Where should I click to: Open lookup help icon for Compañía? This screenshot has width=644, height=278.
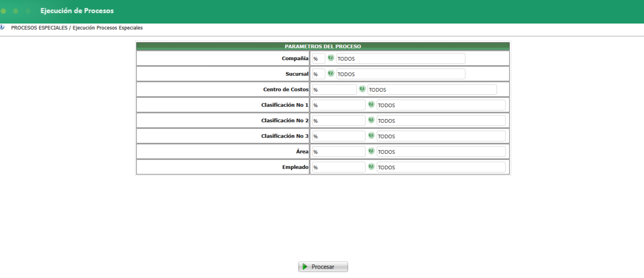[331, 58]
